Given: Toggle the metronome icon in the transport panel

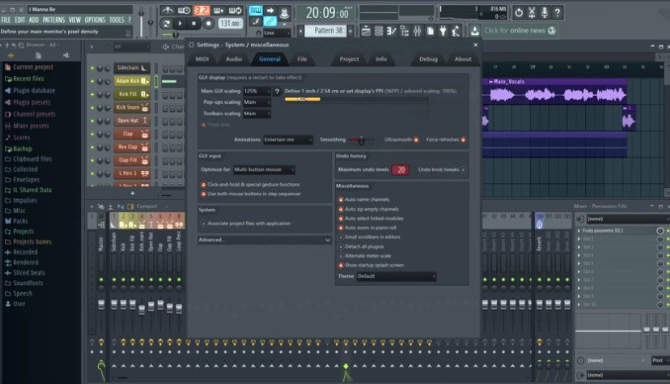Looking at the screenshot, I should pyautogui.click(x=168, y=10).
